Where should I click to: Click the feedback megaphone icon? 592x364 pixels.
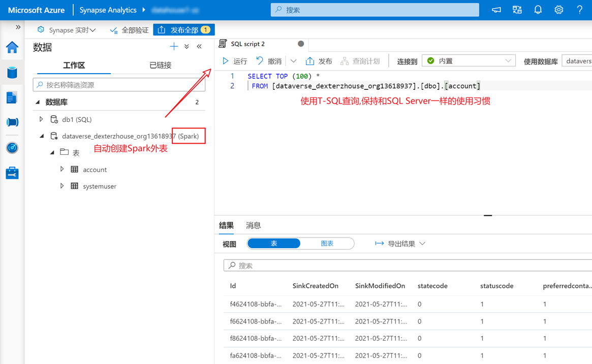click(x=496, y=10)
